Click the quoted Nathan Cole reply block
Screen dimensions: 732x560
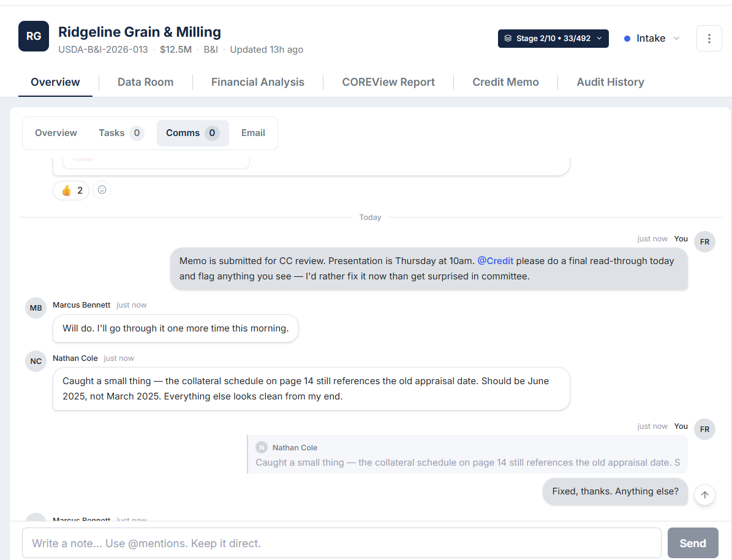click(x=467, y=455)
